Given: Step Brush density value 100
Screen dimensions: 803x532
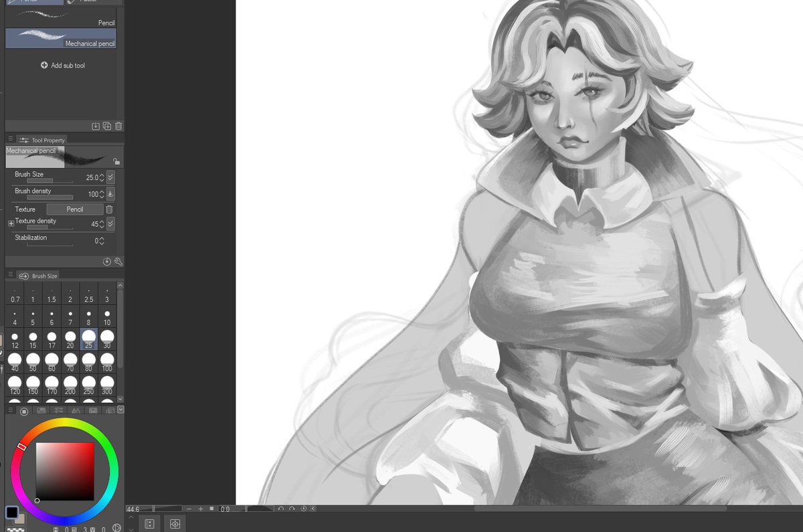Looking at the screenshot, I should pos(102,194).
